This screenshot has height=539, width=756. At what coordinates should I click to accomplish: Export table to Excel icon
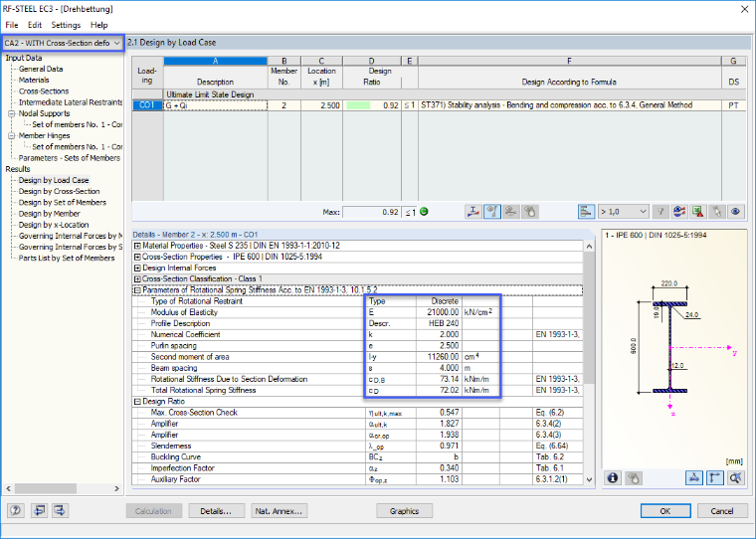[697, 212]
